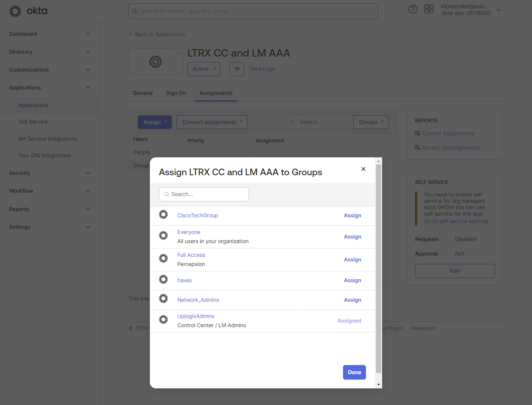Open Your OIN Integrations in sidebar
532x405 pixels.
point(45,156)
